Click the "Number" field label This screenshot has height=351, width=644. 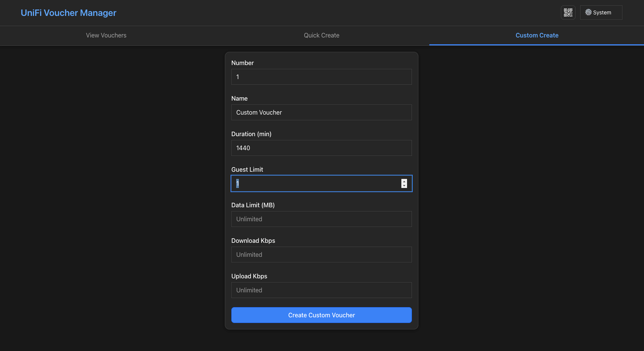243,63
